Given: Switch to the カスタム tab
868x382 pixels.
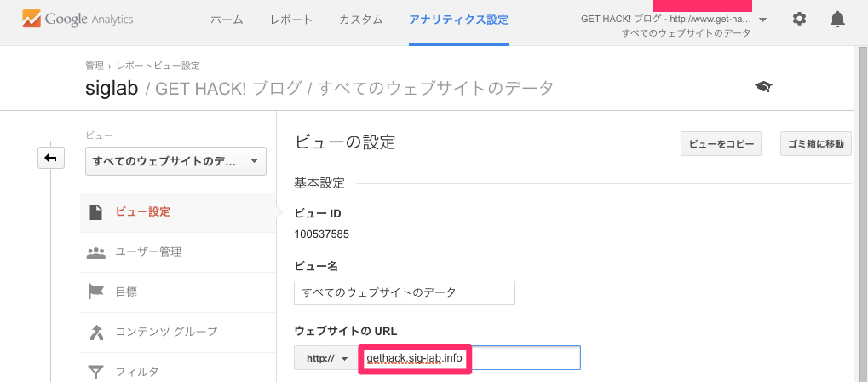Looking at the screenshot, I should tap(361, 20).
